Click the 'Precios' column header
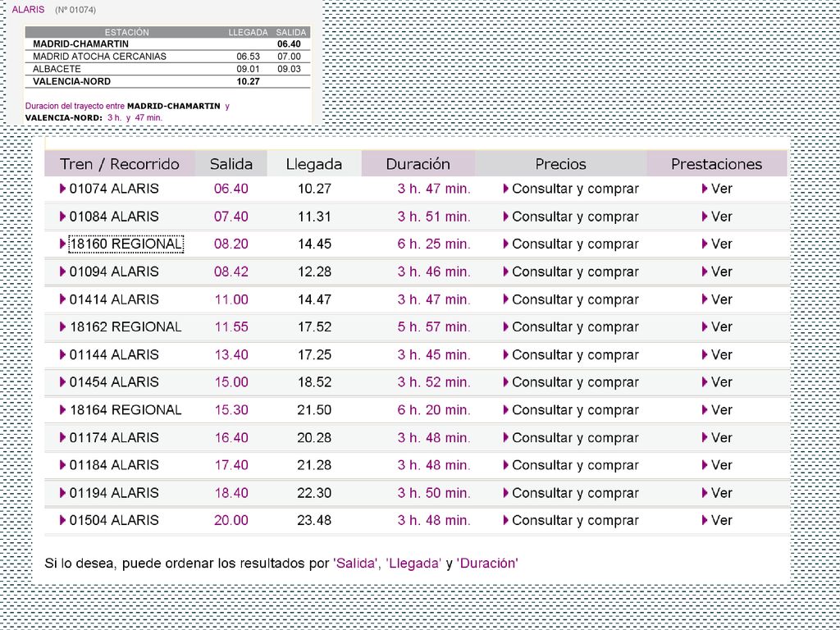Image resolution: width=840 pixels, height=630 pixels. pos(560,164)
